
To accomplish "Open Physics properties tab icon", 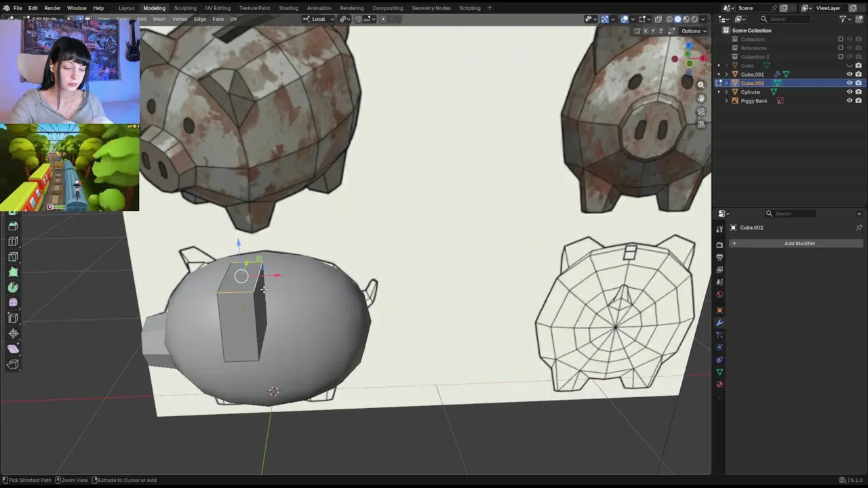I will point(719,347).
